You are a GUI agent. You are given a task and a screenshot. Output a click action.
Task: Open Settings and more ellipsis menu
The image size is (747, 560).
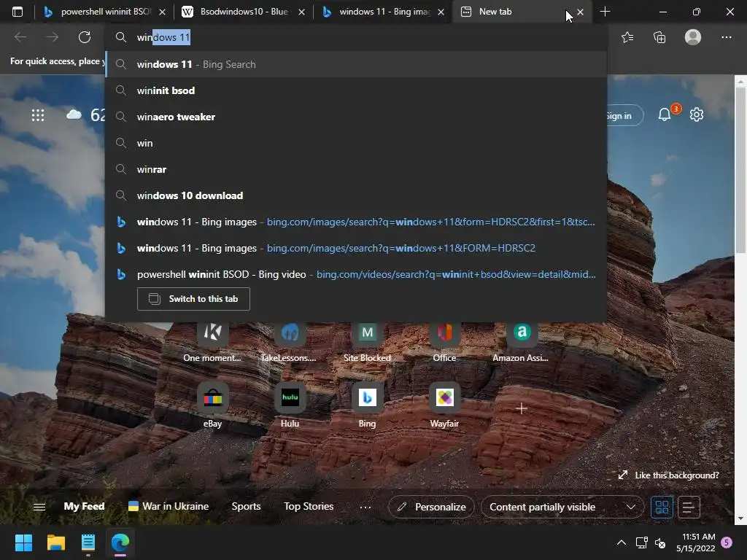pyautogui.click(x=726, y=37)
